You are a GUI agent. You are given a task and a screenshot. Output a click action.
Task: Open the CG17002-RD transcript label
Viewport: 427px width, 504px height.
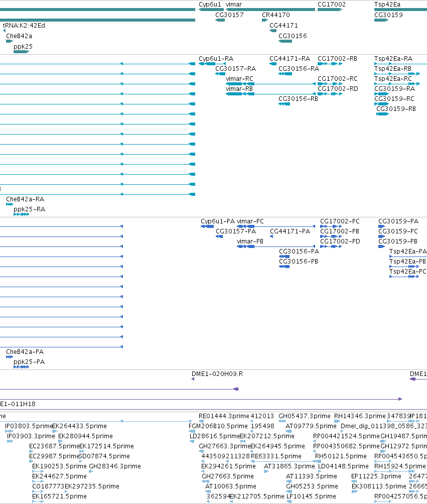click(x=338, y=89)
